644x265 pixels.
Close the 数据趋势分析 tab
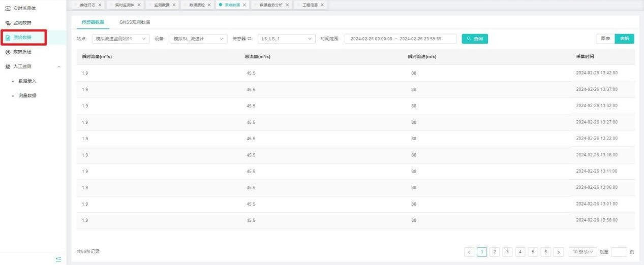287,5
